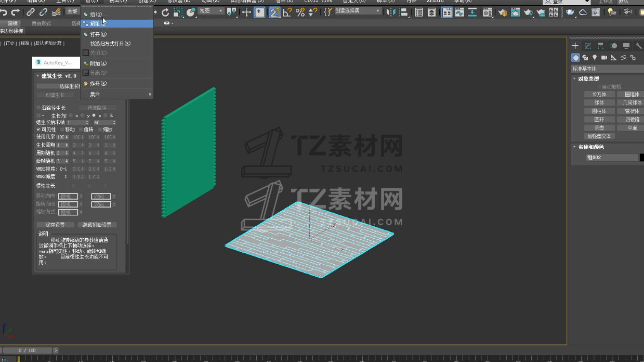Click the Select and Link chain icon
This screenshot has width=644, height=362.
pyautogui.click(x=31, y=12)
